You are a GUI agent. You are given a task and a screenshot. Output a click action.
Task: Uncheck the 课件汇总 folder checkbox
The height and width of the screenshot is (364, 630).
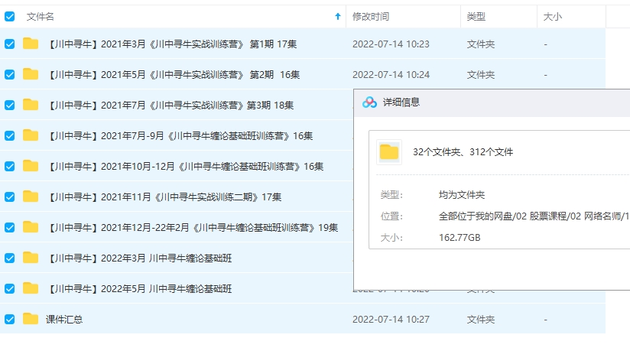tap(10, 319)
